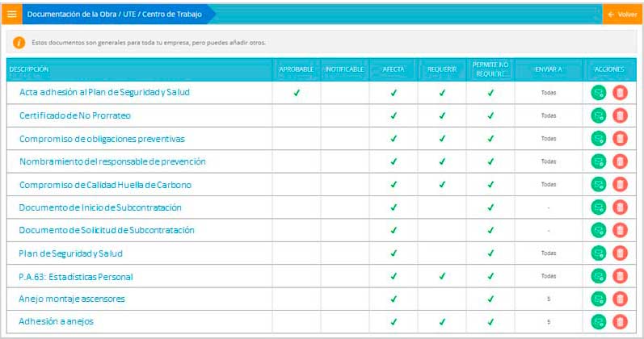Send request for Anejo montaje ascensores
The height and width of the screenshot is (339, 644).
[x=599, y=299]
